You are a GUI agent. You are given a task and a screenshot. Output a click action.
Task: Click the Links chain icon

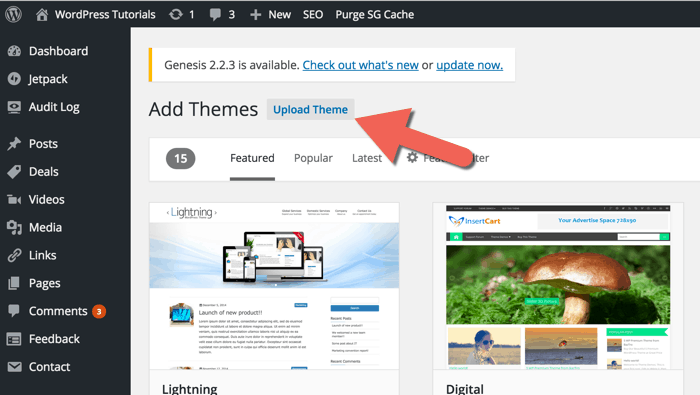click(x=14, y=255)
